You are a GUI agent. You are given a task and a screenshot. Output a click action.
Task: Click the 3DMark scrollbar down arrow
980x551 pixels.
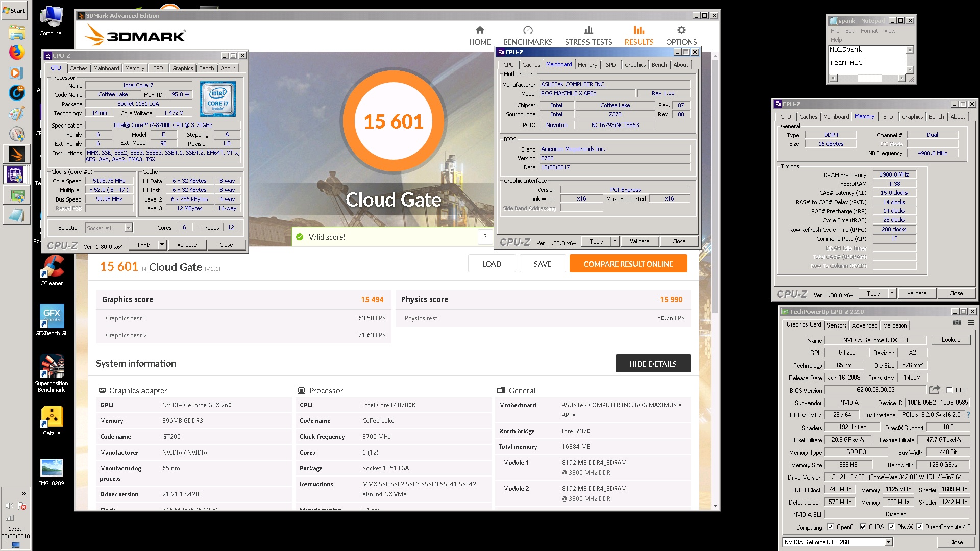(715, 506)
